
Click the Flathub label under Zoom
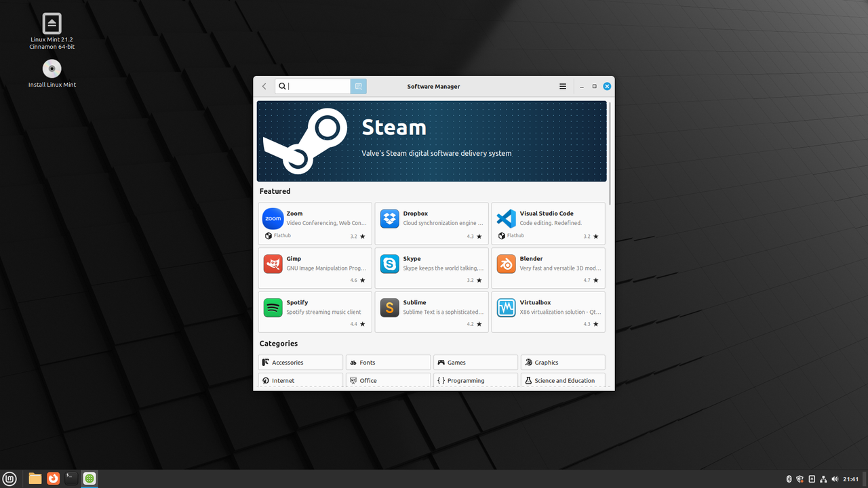pyautogui.click(x=282, y=236)
